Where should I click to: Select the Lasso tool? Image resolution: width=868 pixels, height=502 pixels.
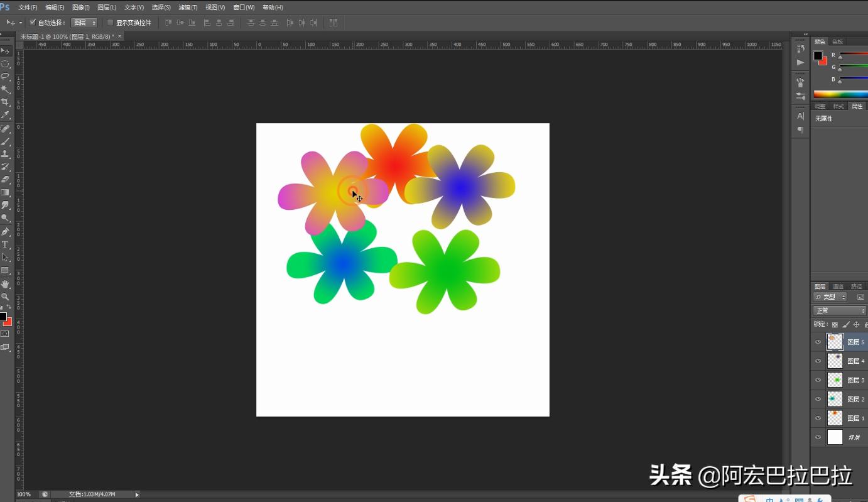6,76
